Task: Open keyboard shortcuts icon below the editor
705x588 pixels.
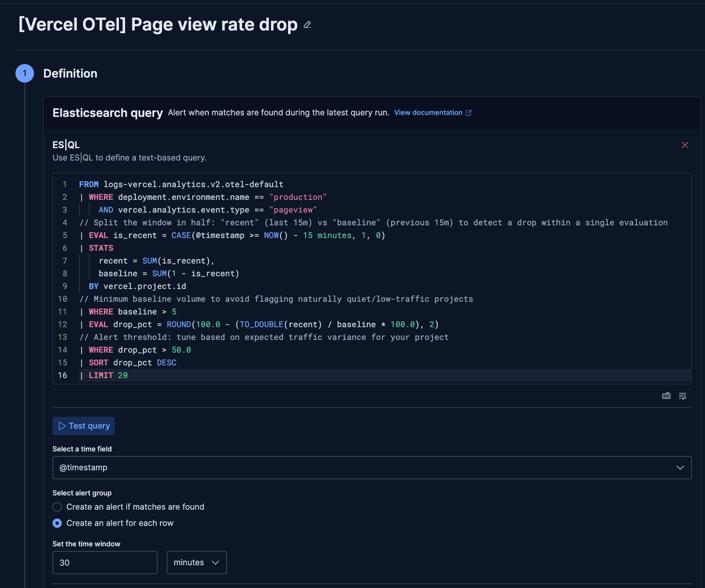Action: [x=666, y=396]
